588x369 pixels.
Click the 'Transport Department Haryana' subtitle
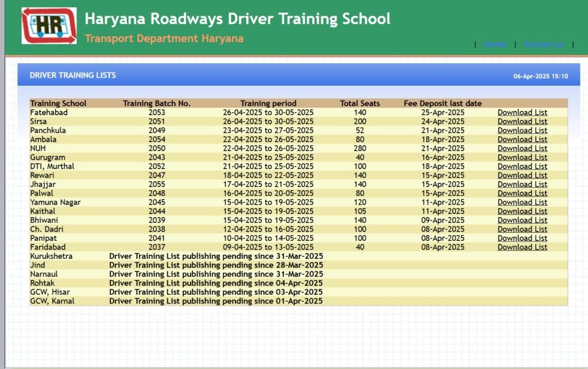164,39
